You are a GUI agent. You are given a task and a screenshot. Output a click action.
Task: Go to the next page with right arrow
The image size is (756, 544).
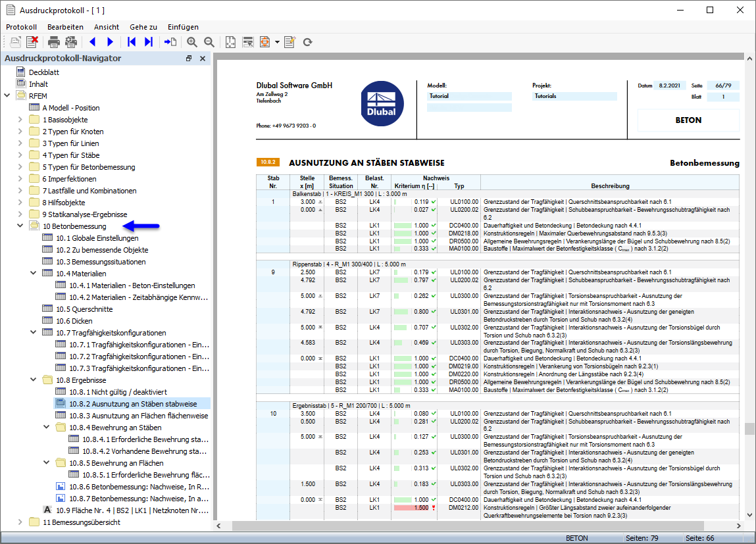point(110,42)
